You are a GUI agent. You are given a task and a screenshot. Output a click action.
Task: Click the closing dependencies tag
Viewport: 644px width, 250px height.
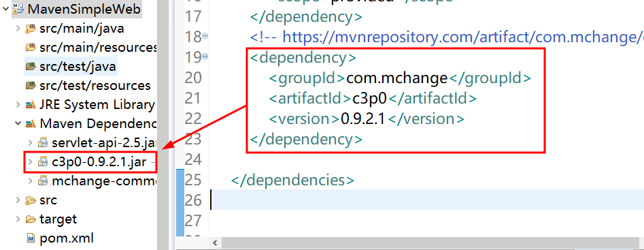[x=292, y=180]
